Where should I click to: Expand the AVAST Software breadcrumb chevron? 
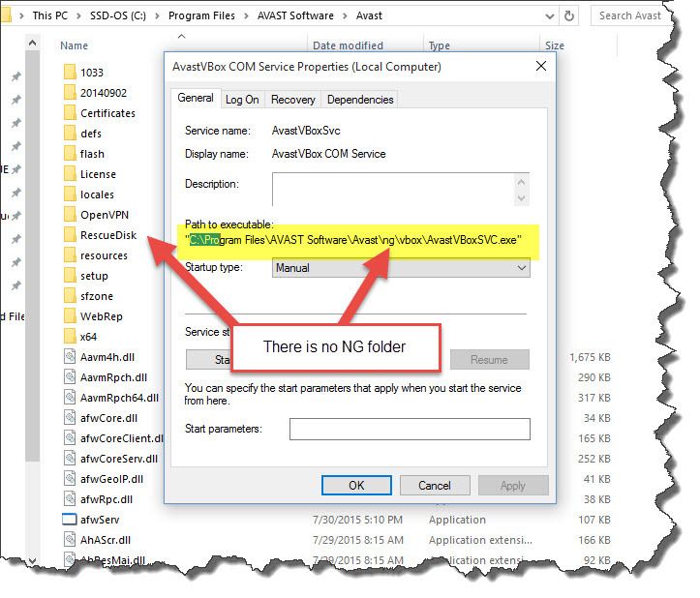345,16
